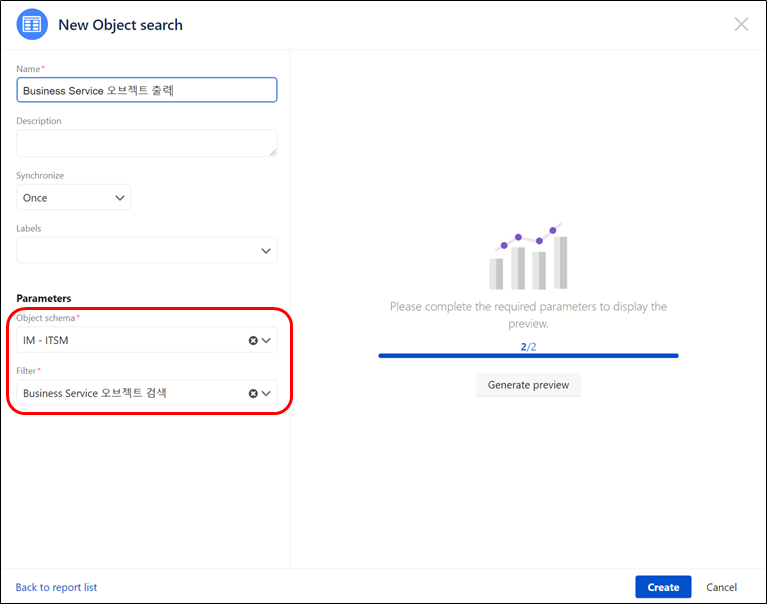Viewport: 767px width, 604px height.
Task: Click Generate preview button
Action: click(x=528, y=385)
